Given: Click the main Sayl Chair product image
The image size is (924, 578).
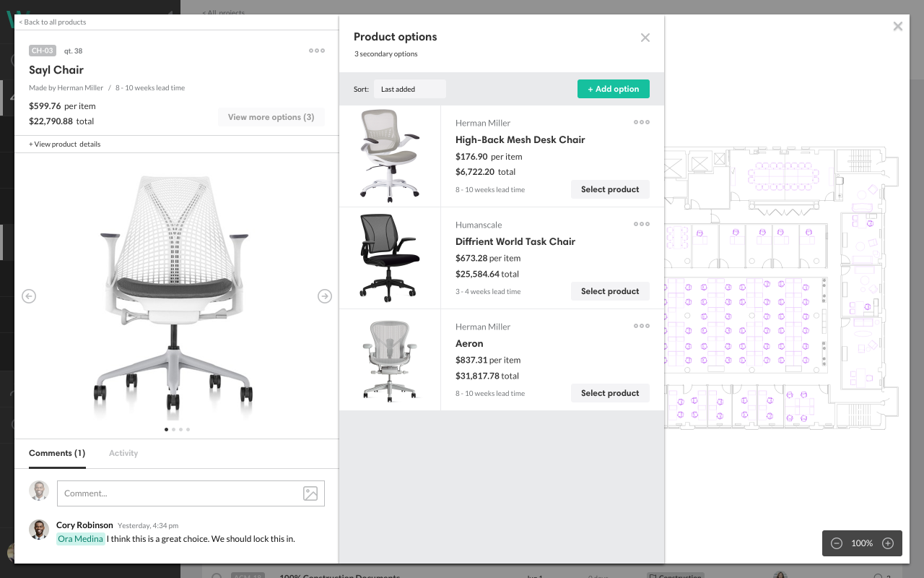Looking at the screenshot, I should point(173,296).
